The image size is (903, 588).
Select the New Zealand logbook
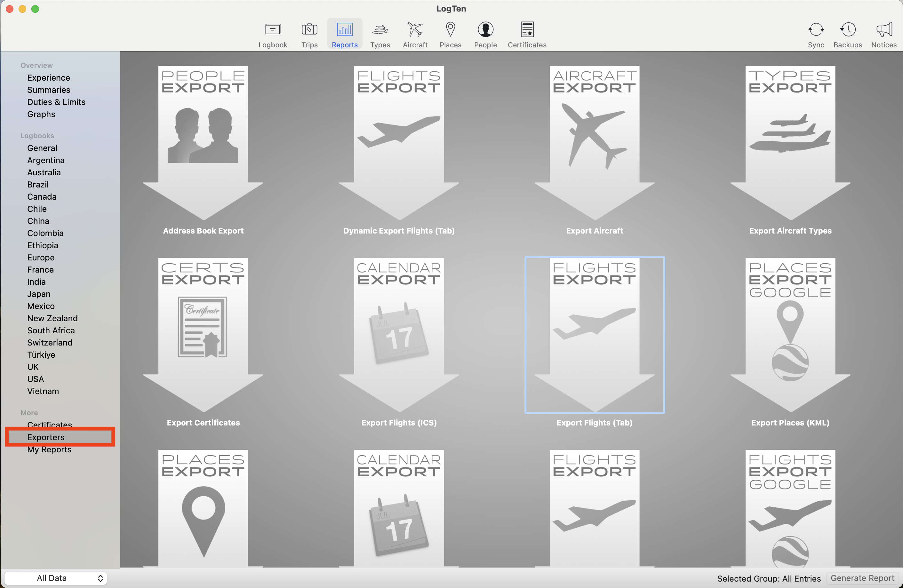(52, 318)
